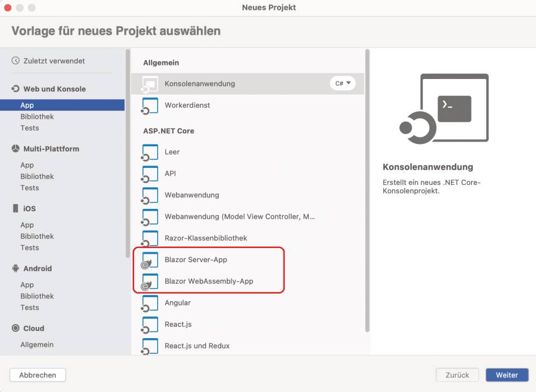This screenshot has width=536, height=392.
Task: Click the Workerdienst template icon
Action: pos(150,106)
